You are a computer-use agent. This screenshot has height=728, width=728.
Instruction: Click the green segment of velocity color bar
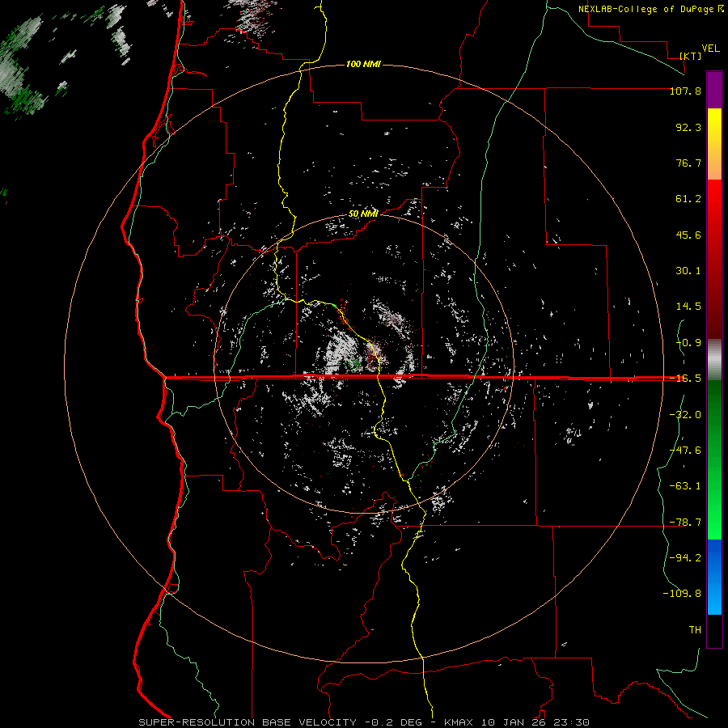tap(714, 459)
